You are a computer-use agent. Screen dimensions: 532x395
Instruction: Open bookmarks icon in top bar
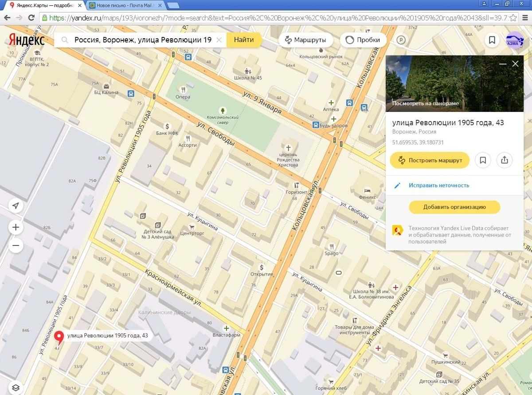(x=492, y=40)
